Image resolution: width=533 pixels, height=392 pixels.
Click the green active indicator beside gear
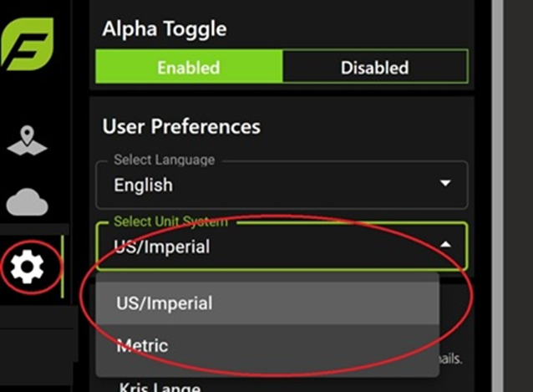click(x=62, y=267)
